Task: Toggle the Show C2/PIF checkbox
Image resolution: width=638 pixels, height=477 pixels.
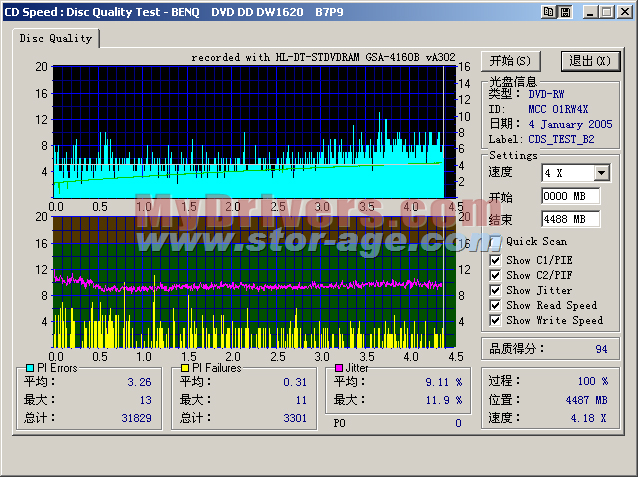Action: (x=496, y=275)
